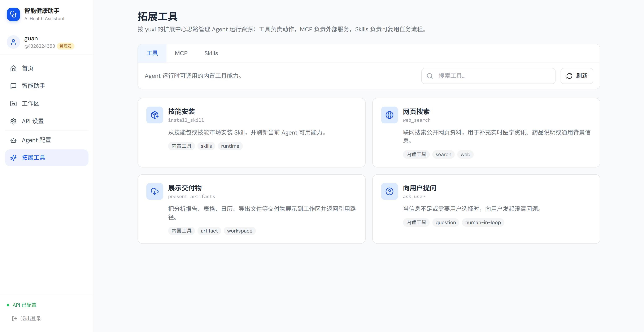644x332 pixels.
Task: Click the artifact tag
Action: 209,231
